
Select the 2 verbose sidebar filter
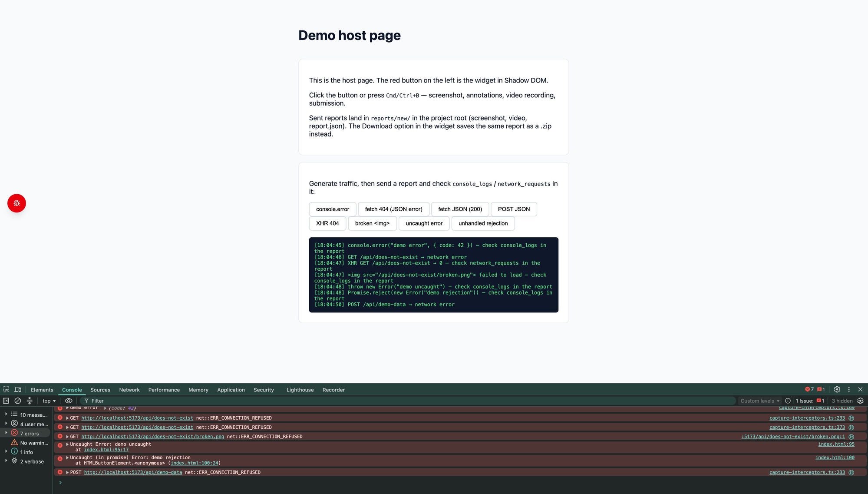point(26,461)
